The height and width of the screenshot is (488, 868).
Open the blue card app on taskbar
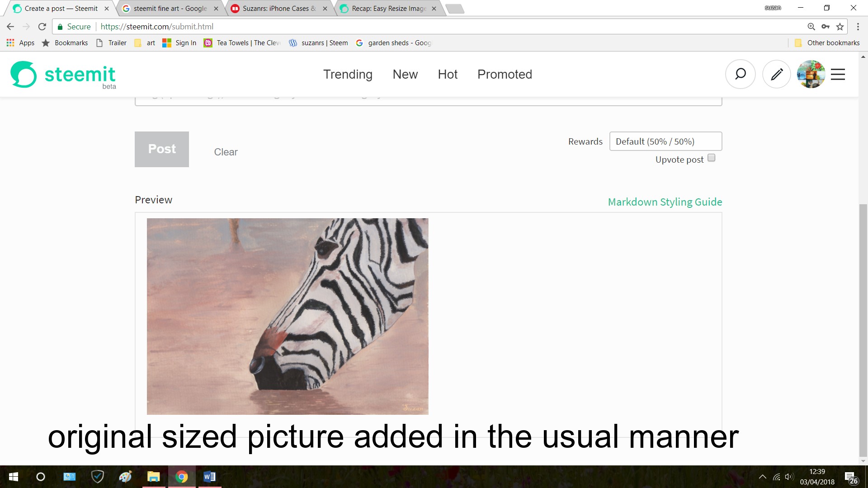click(x=69, y=477)
